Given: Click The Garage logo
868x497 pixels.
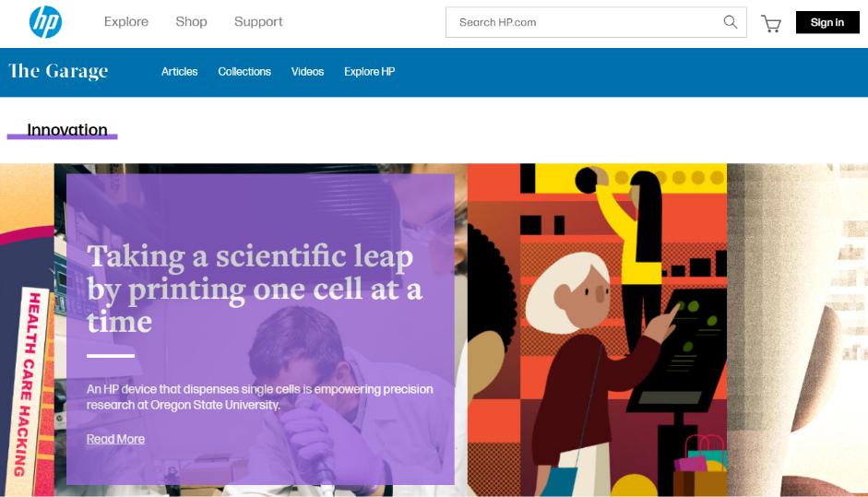Looking at the screenshot, I should pyautogui.click(x=58, y=71).
